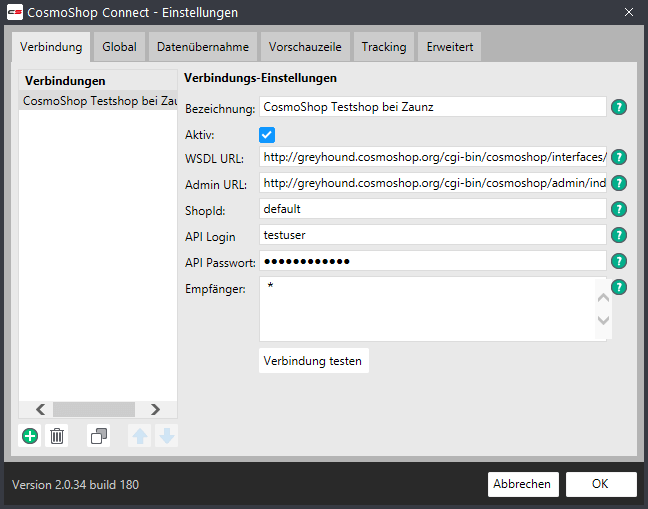Move connection down with arrow icon

coord(167,436)
